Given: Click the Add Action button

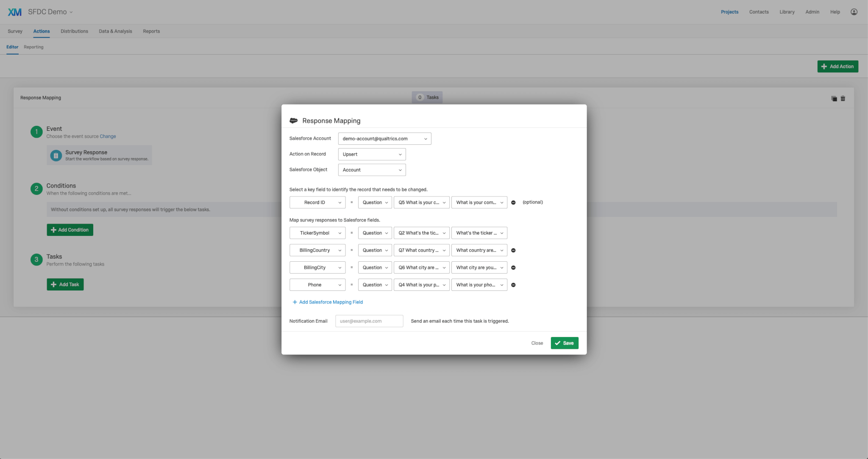Looking at the screenshot, I should tap(837, 66).
